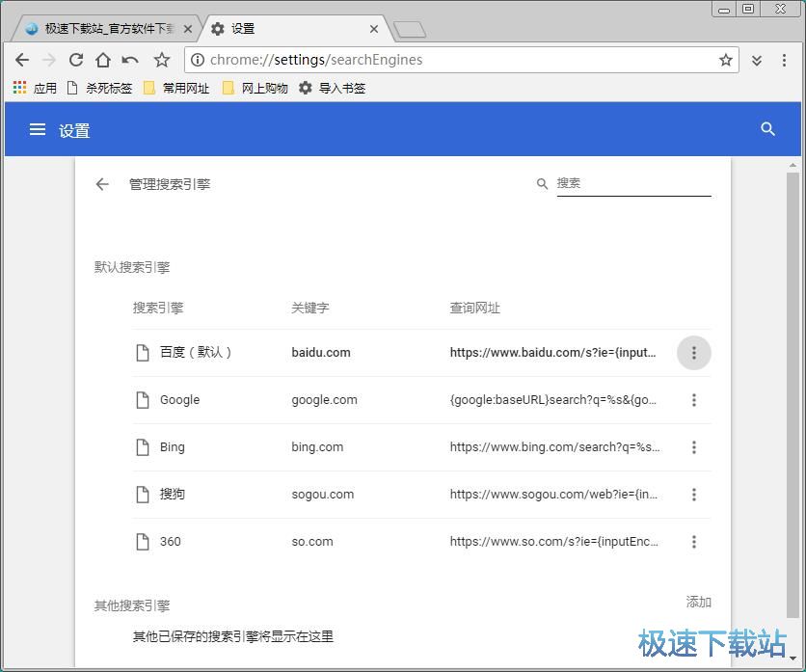Reload the page with the refresh icon

(76, 60)
